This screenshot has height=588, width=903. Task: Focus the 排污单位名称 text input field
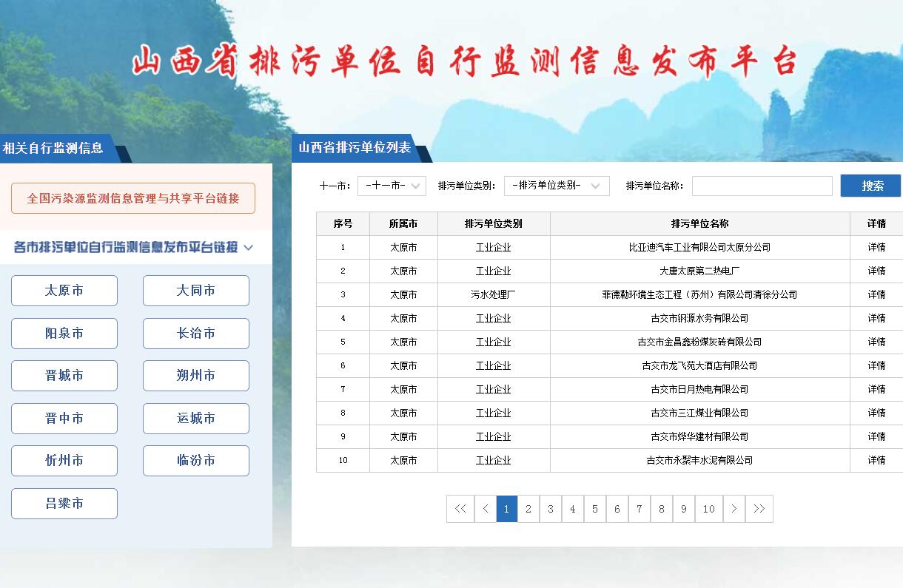pos(762,186)
